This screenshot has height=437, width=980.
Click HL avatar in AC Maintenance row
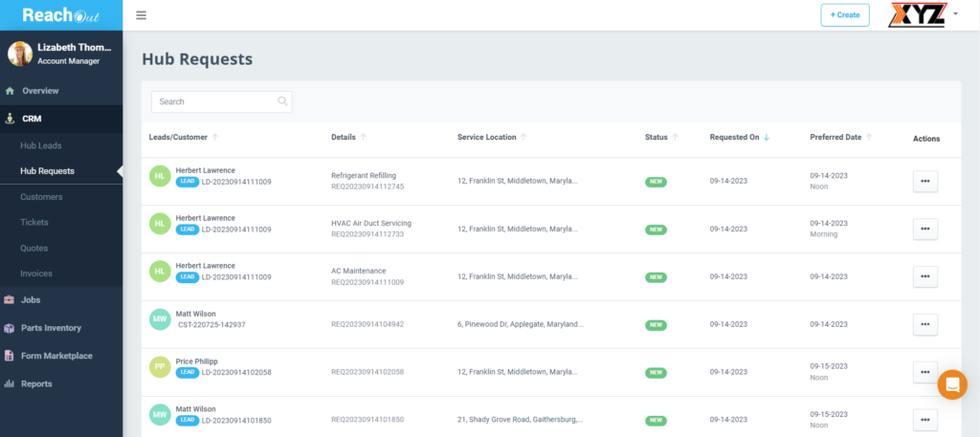160,271
